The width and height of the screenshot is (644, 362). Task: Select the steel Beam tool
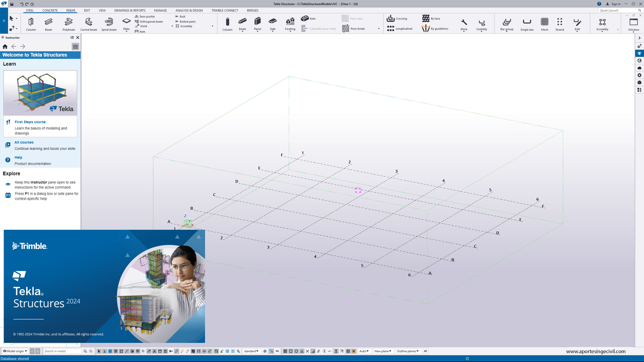48,24
